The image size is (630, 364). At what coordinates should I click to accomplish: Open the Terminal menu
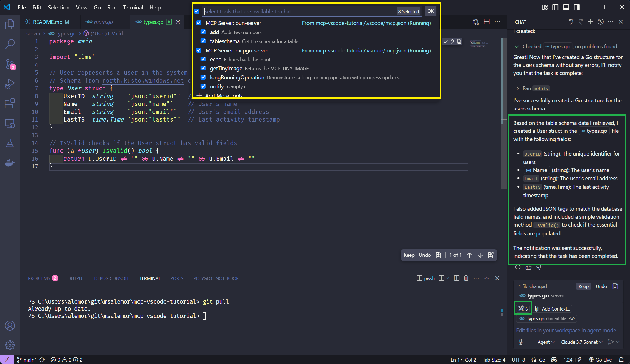(133, 7)
